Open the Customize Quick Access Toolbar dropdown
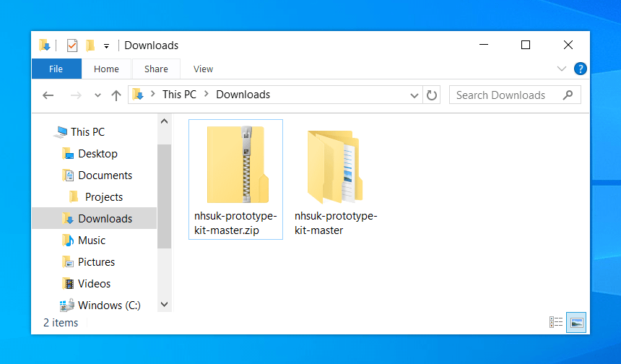 point(106,45)
